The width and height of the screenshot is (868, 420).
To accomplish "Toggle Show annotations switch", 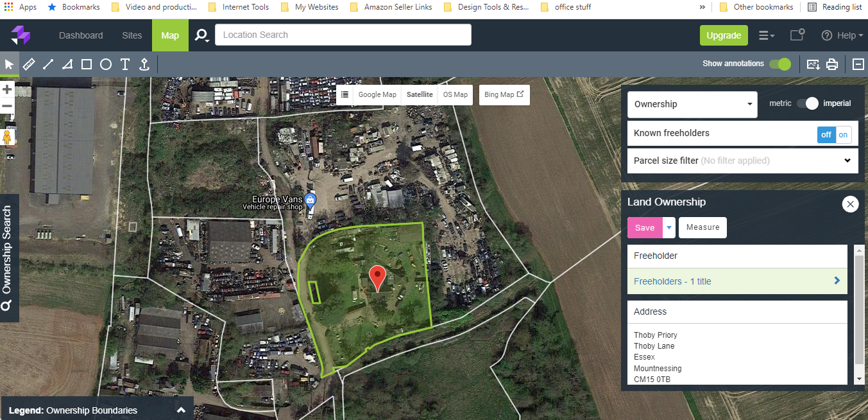I will [780, 64].
